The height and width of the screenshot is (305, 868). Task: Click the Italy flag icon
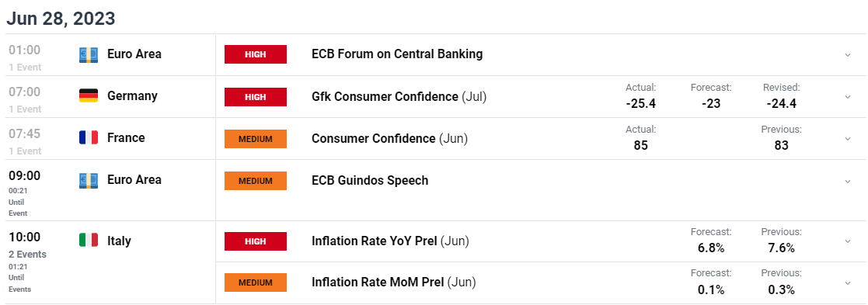(89, 240)
